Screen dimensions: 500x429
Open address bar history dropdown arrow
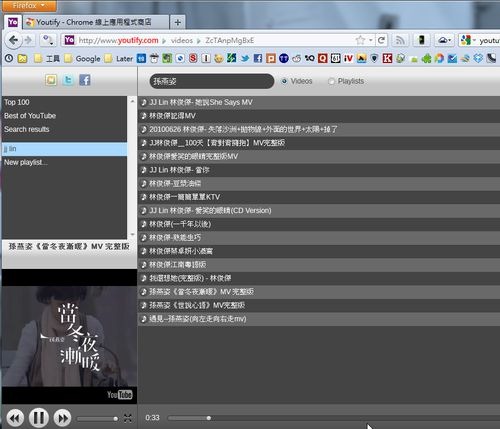371,40
